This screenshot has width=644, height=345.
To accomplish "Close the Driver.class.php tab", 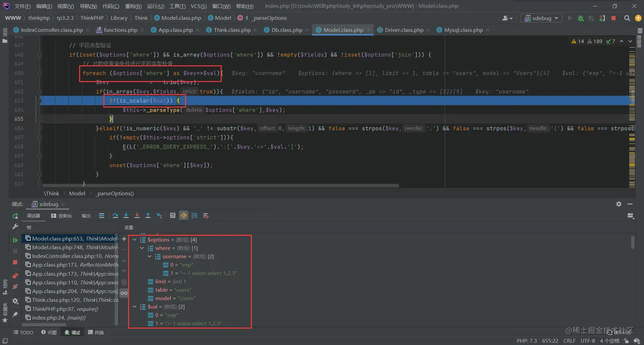I will pyautogui.click(x=428, y=30).
